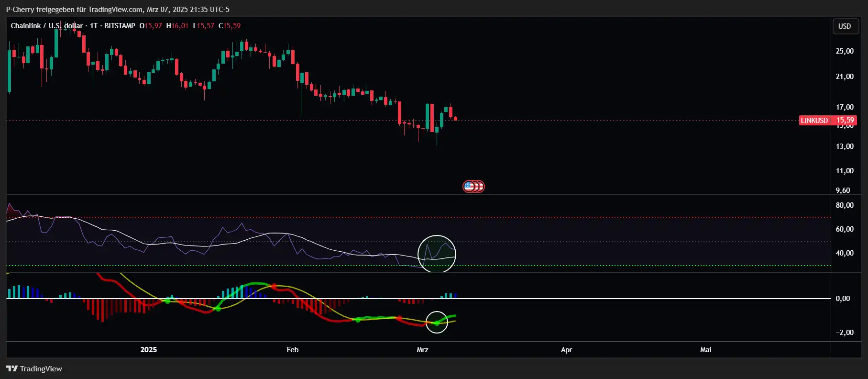Click the 1T interval label

[x=94, y=26]
